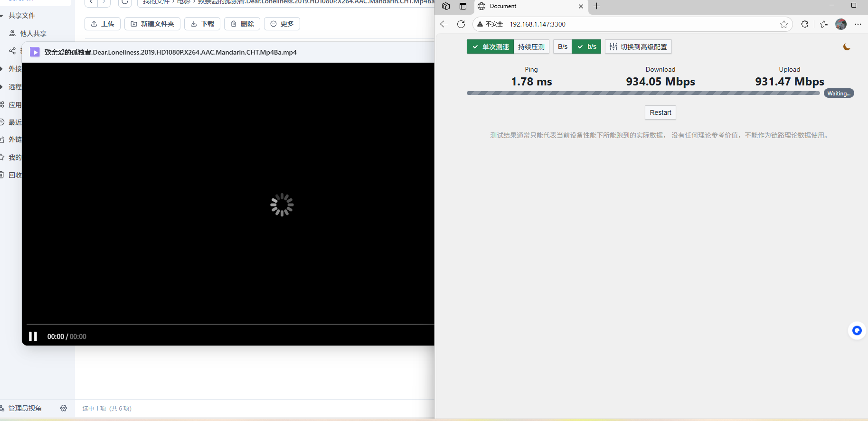Click the Restart button
Screen dimensions: 868x421
click(x=660, y=112)
